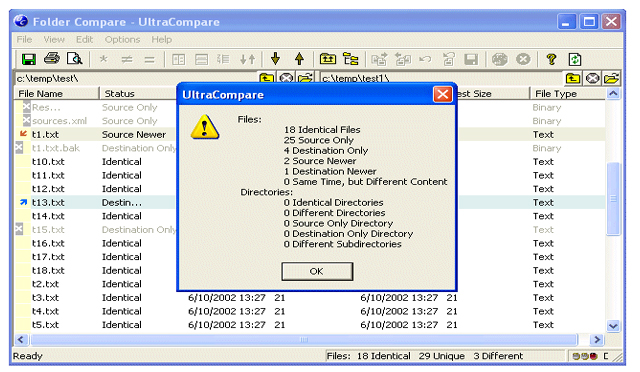Click the greyed globe toolbar icon
Image resolution: width=640 pixels, height=372 pixels.
[x=500, y=60]
